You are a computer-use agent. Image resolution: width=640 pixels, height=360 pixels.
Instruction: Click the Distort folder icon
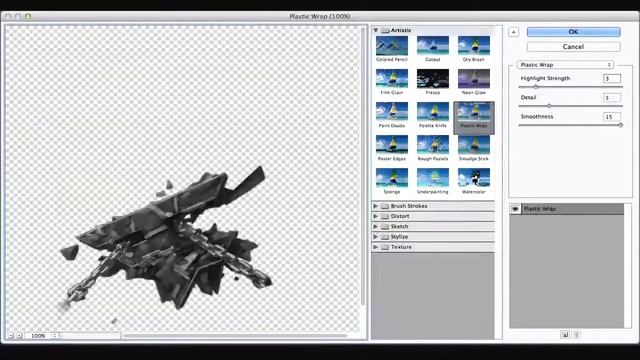click(x=384, y=216)
